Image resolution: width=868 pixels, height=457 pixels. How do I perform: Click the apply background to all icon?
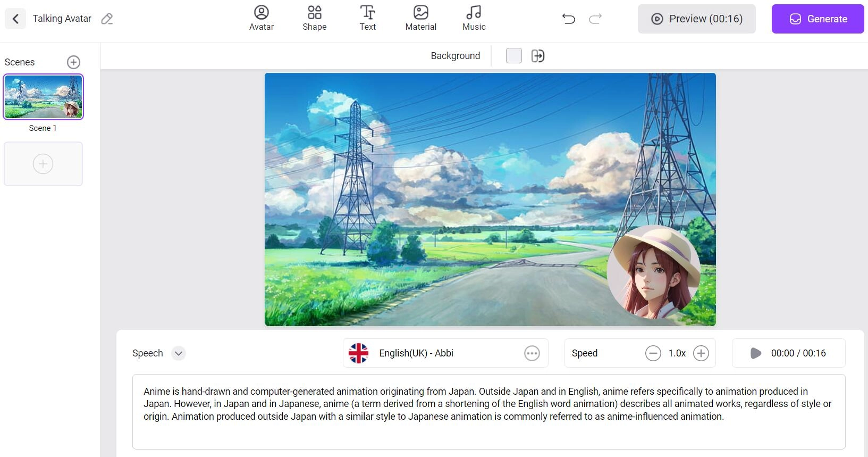(538, 56)
